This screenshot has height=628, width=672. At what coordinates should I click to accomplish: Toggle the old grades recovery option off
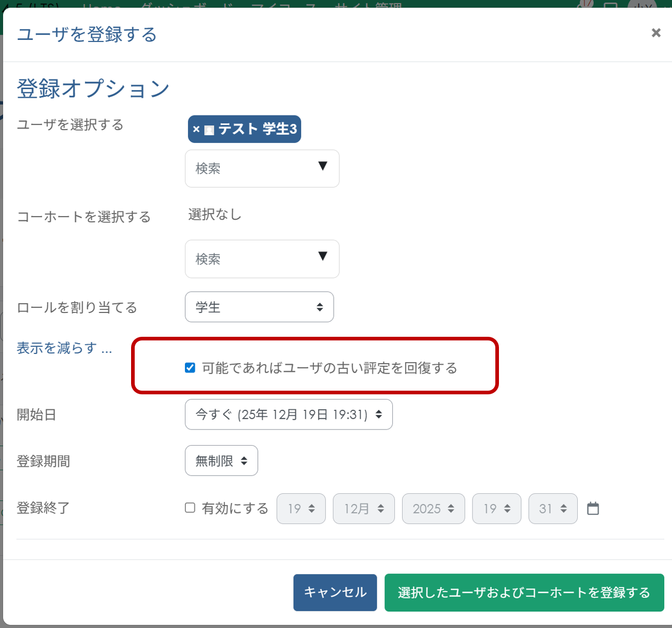(189, 368)
